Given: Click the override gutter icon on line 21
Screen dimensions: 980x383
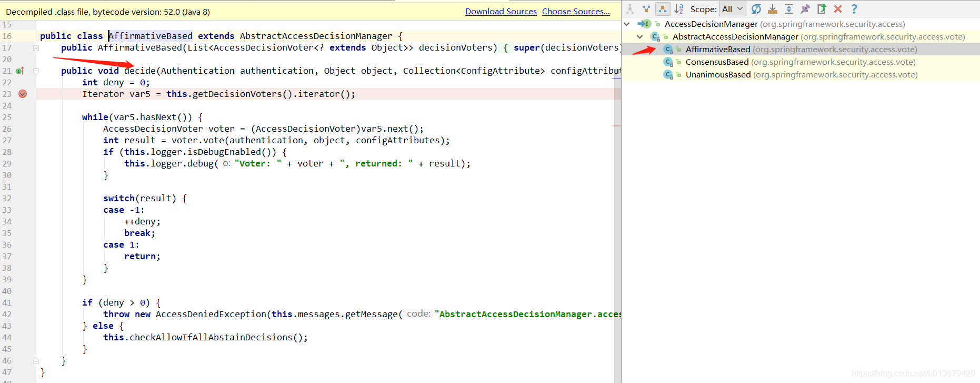Looking at the screenshot, I should pyautogui.click(x=20, y=71).
